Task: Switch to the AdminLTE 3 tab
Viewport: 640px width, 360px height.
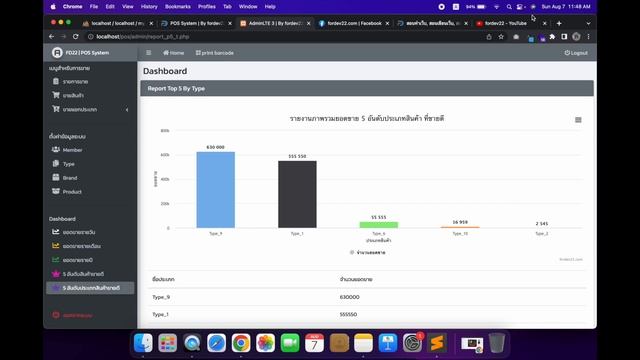Action: click(275, 23)
